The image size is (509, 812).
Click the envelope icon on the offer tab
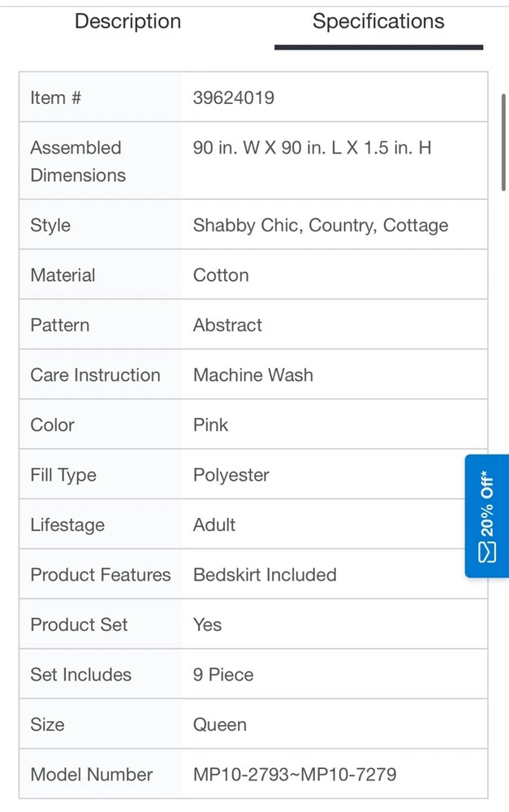487,552
